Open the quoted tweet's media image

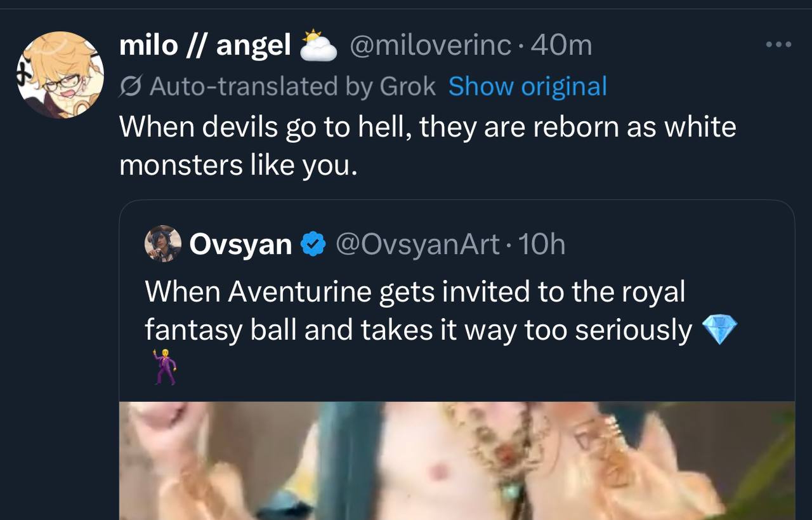coord(457,460)
